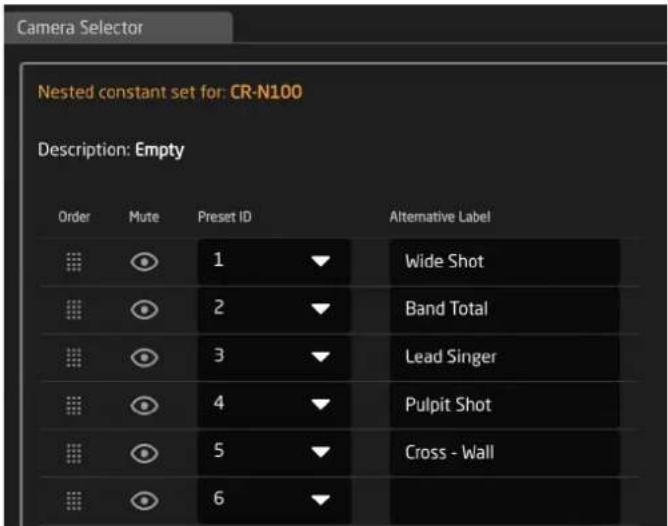
Task: Open the Preset ID 6 dropdown
Action: (x=274, y=500)
